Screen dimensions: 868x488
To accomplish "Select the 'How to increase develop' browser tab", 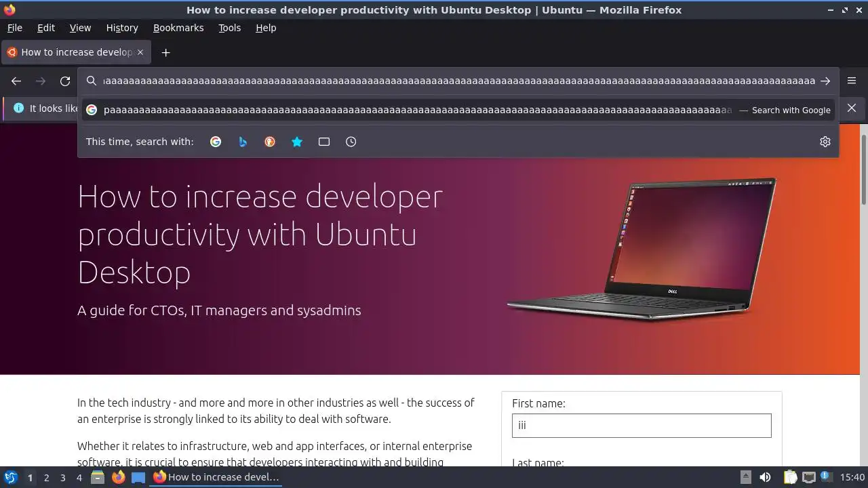I will click(x=76, y=52).
